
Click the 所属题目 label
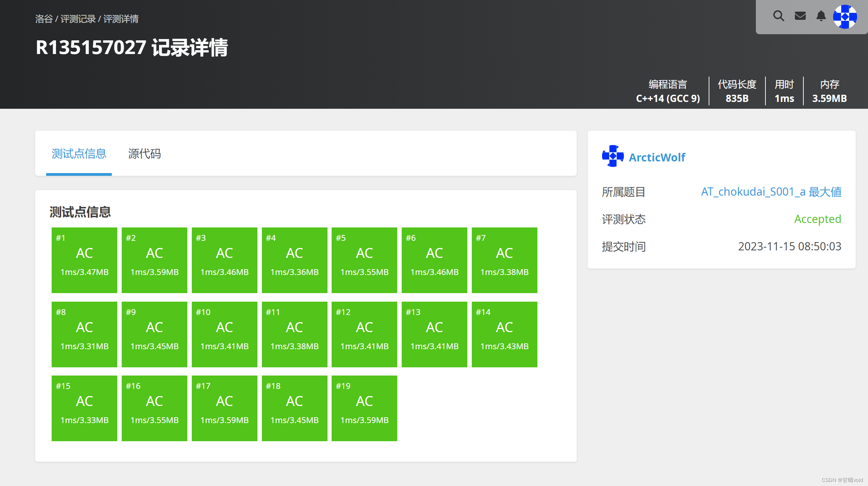(x=624, y=192)
